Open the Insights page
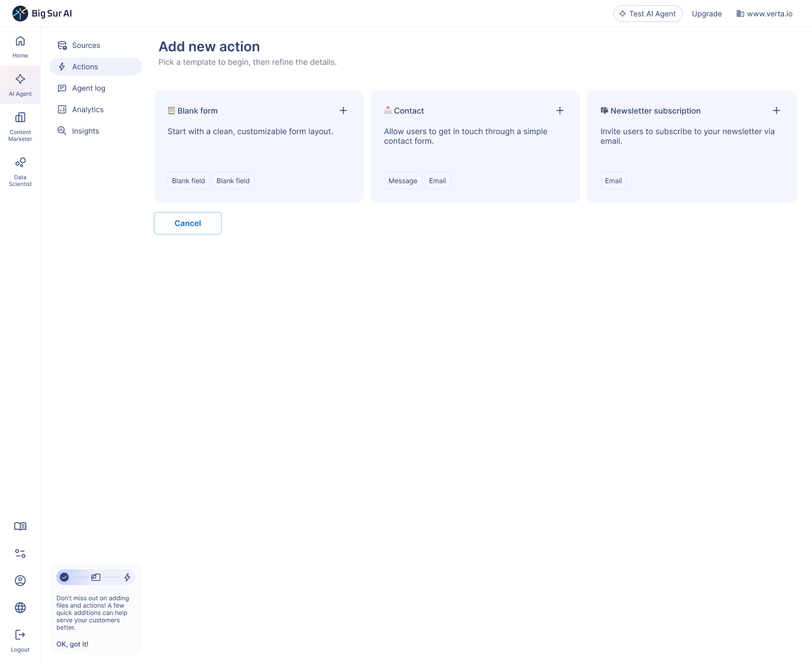 (85, 131)
